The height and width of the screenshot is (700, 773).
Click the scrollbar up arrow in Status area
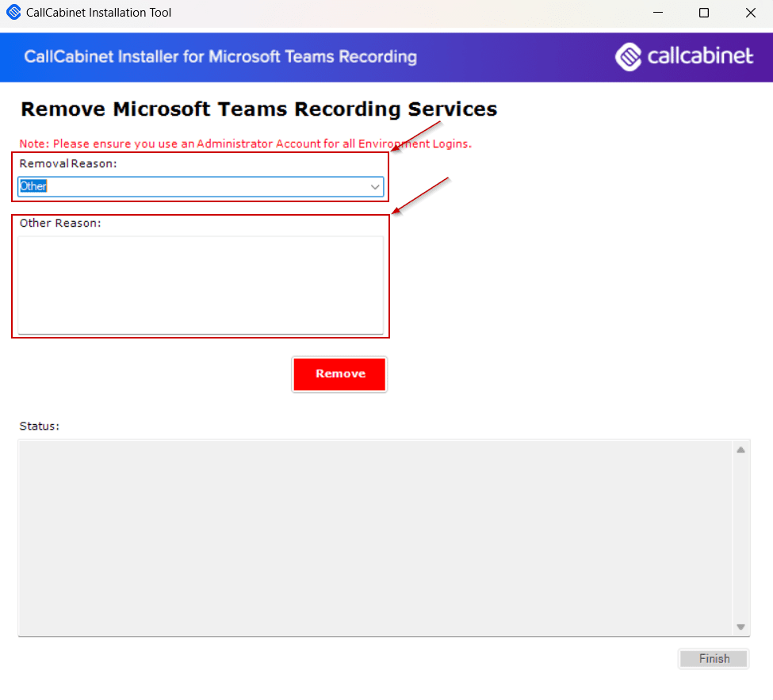click(x=741, y=449)
